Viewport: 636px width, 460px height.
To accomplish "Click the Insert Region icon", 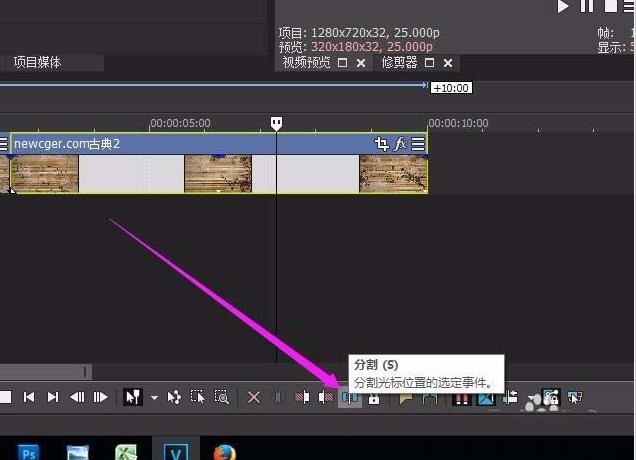I will [x=430, y=398].
